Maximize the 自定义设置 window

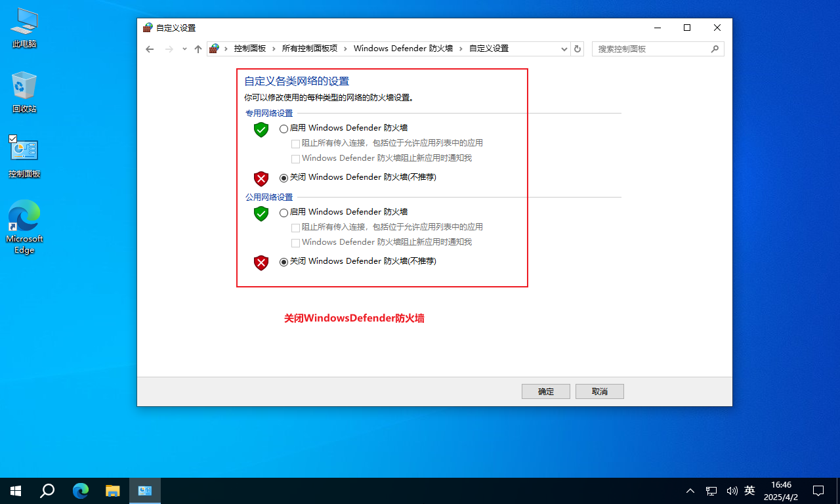click(x=687, y=28)
